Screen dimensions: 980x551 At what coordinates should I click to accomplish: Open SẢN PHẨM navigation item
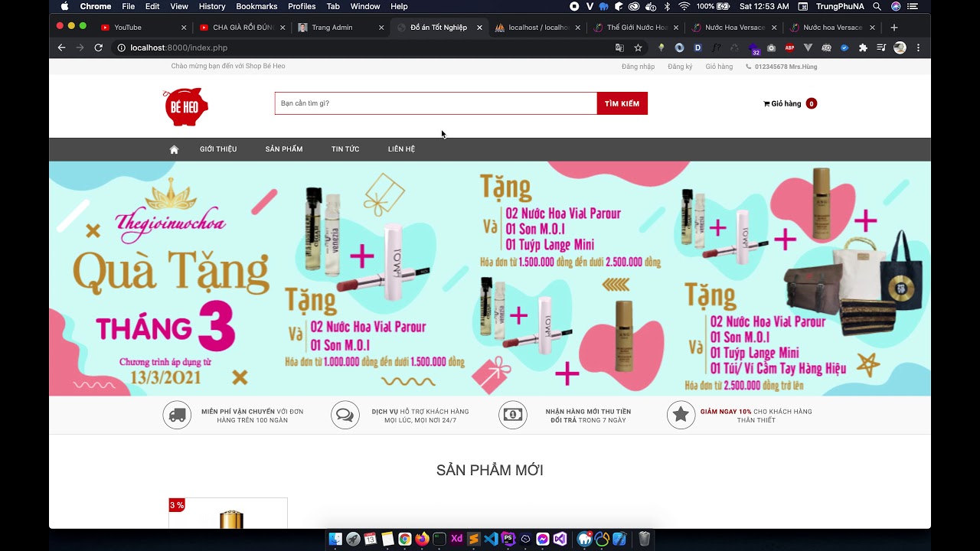[x=284, y=149]
